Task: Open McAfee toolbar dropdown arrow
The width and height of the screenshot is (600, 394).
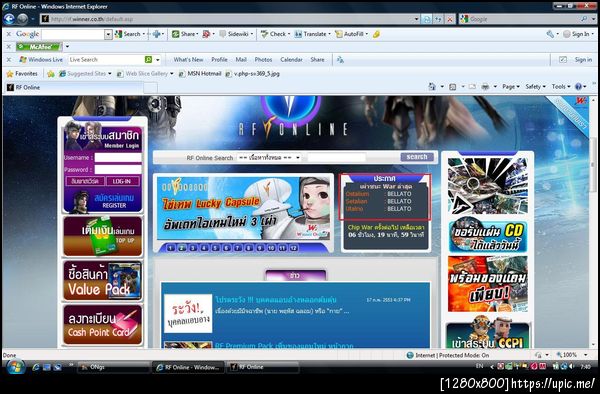Action: pyautogui.click(x=67, y=47)
